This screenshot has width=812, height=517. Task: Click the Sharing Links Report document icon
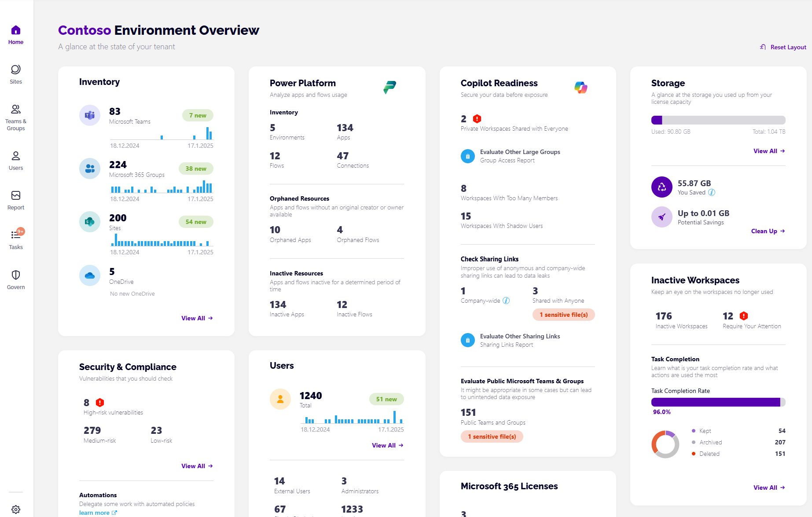tap(467, 340)
